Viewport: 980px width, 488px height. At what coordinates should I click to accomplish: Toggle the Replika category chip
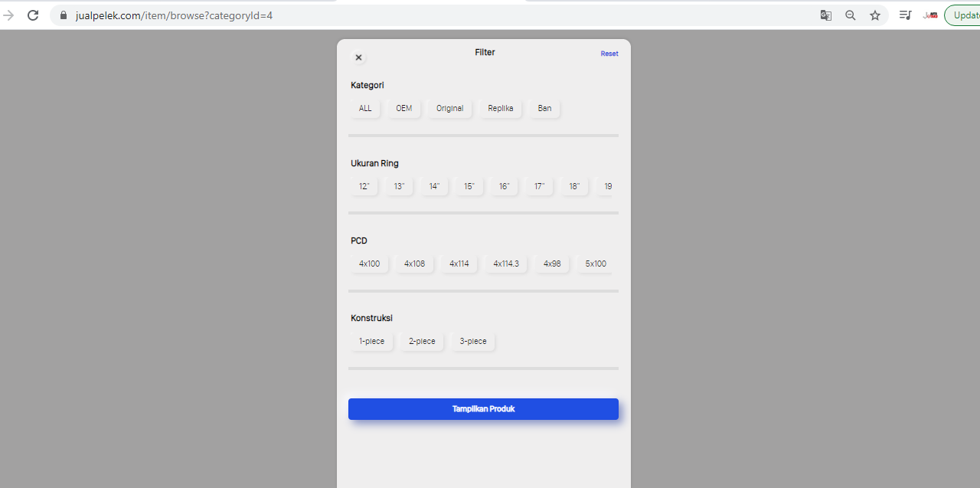coord(501,109)
